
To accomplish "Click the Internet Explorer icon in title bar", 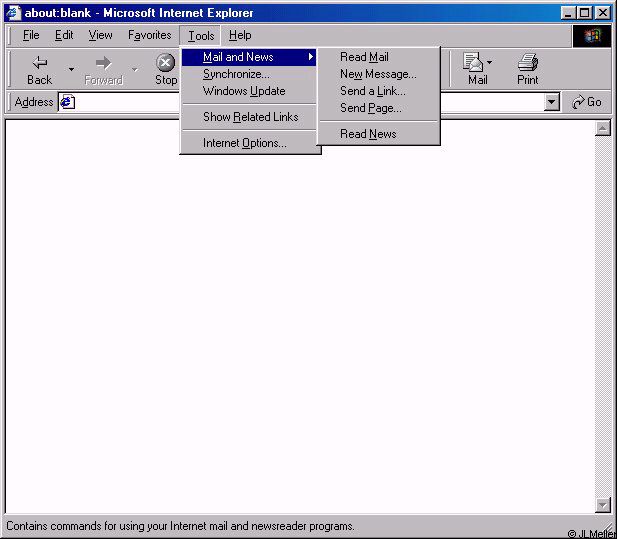I will (x=13, y=13).
